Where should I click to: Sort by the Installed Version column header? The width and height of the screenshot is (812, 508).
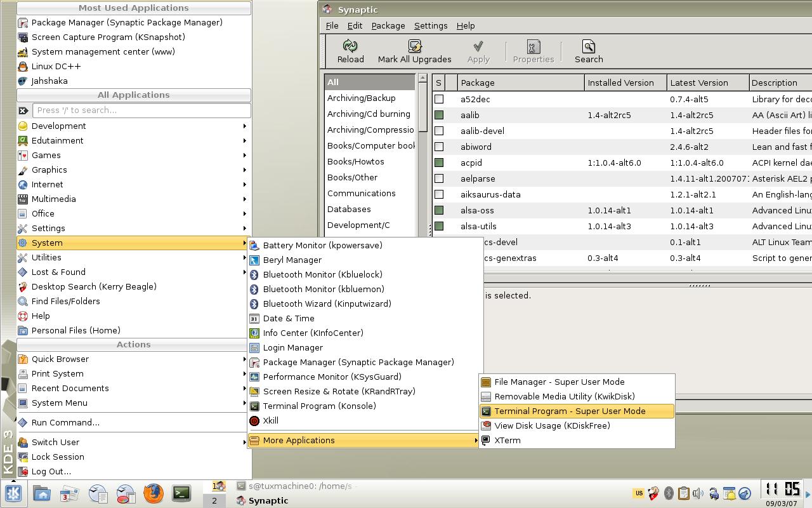[625, 83]
